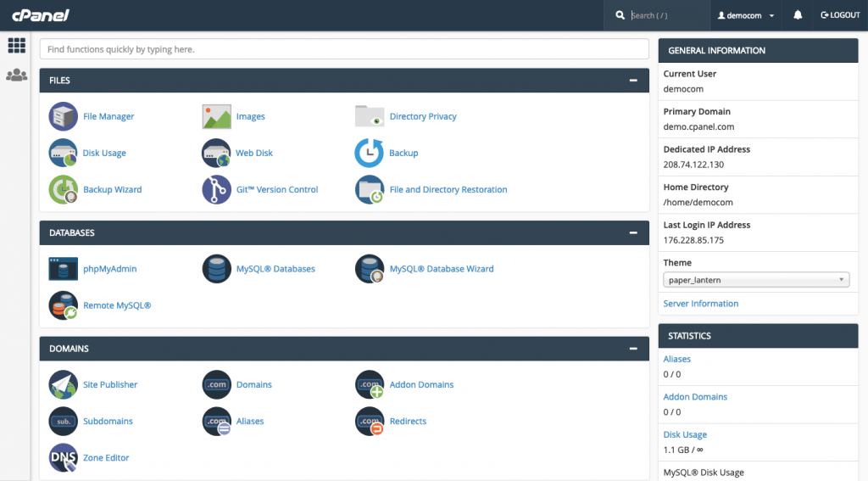Launch the Backup Wizard icon
Viewport: 868px width, 481px height.
63,189
